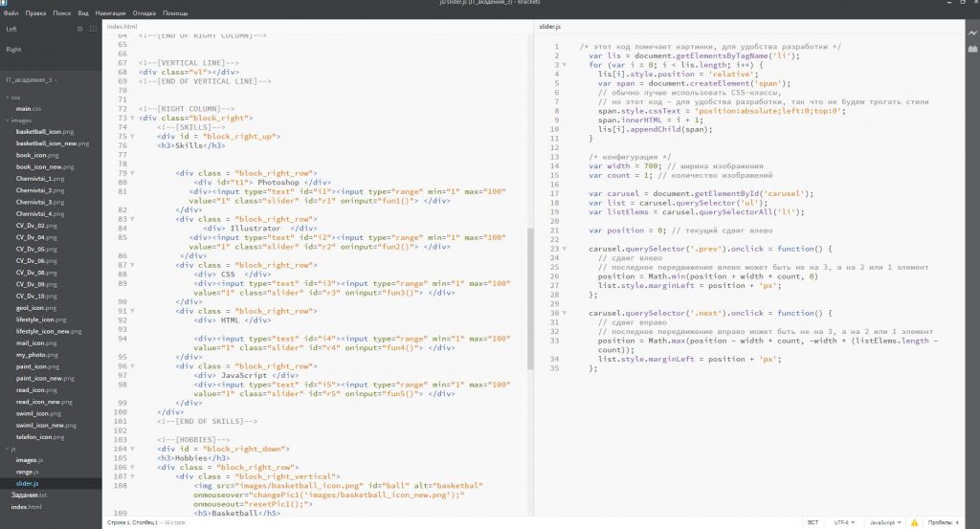Screen dimensions: 980x529
Task: Open the Навигация menu
Action: [x=111, y=13]
